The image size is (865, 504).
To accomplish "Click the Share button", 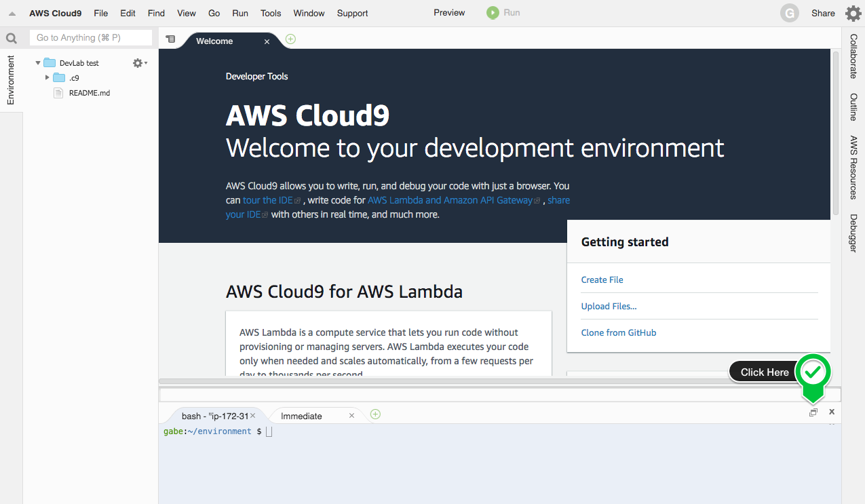I will click(x=824, y=13).
